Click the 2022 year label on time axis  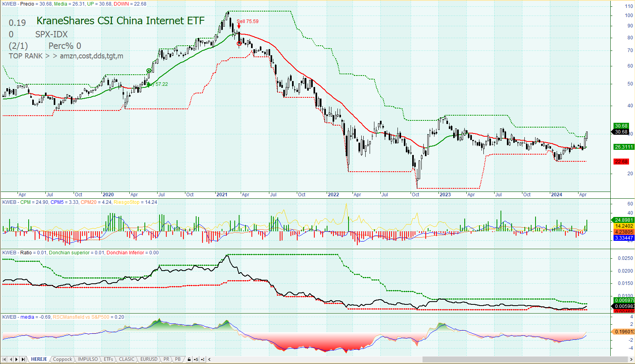tap(333, 195)
